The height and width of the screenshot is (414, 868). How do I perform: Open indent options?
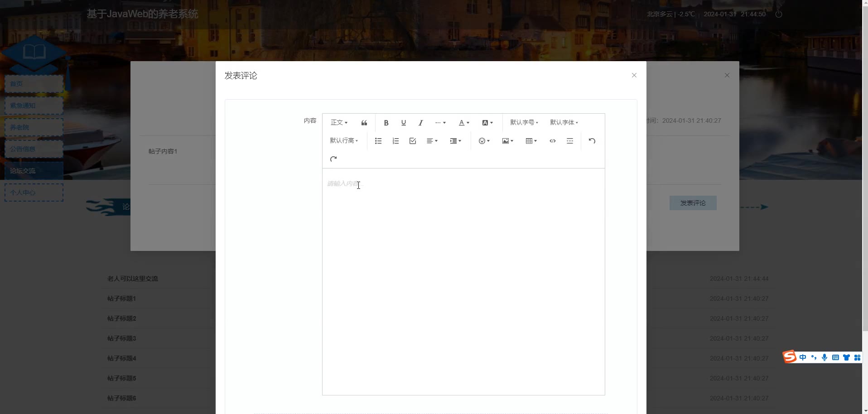point(455,141)
